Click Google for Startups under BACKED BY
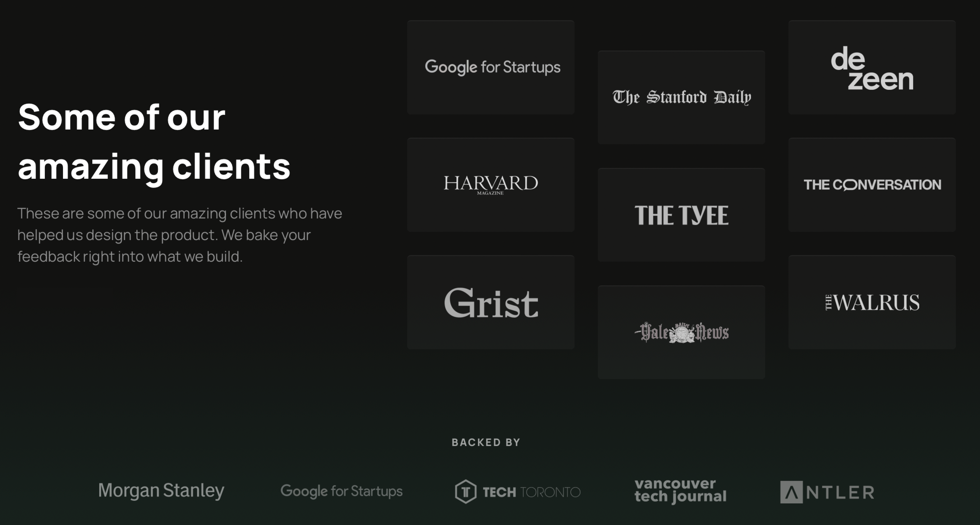The width and height of the screenshot is (980, 525). click(x=341, y=491)
